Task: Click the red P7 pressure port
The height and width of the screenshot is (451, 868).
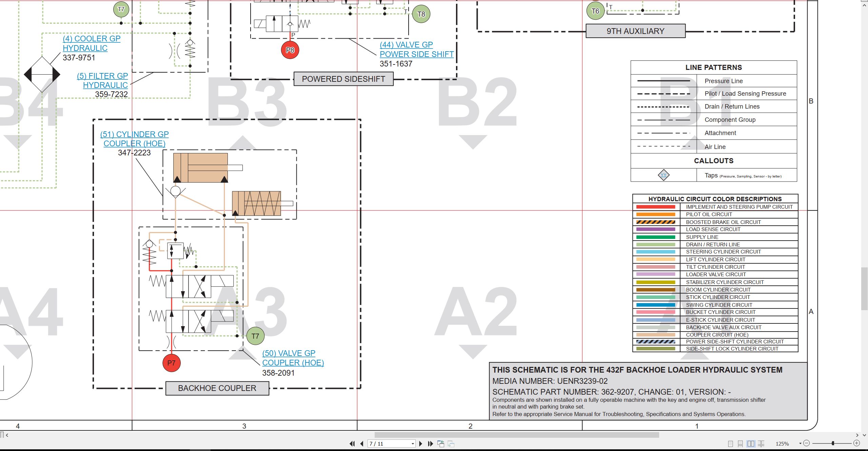Action: coord(172,363)
